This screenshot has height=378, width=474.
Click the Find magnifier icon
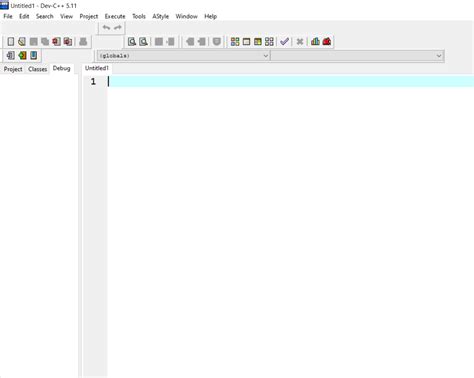tap(132, 42)
